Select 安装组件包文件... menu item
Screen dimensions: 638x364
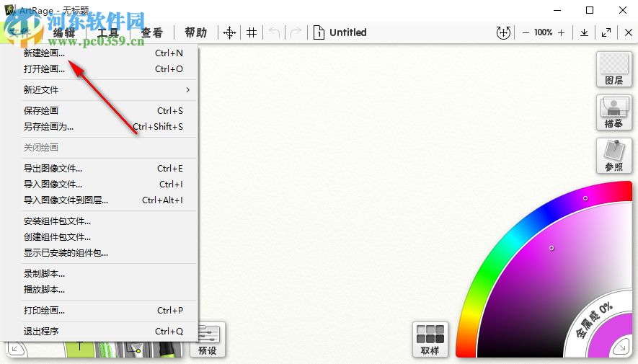click(x=99, y=221)
